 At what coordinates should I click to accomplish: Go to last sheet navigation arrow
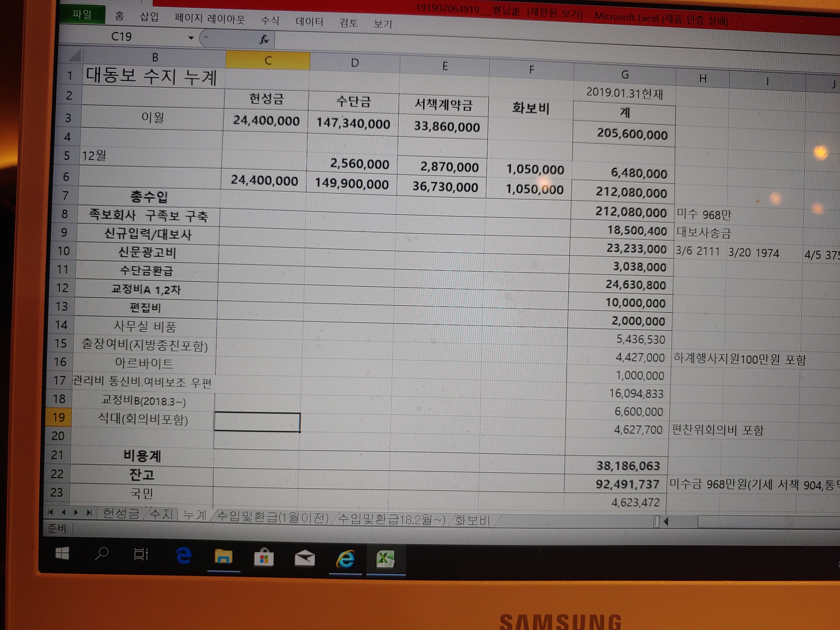pyautogui.click(x=89, y=513)
